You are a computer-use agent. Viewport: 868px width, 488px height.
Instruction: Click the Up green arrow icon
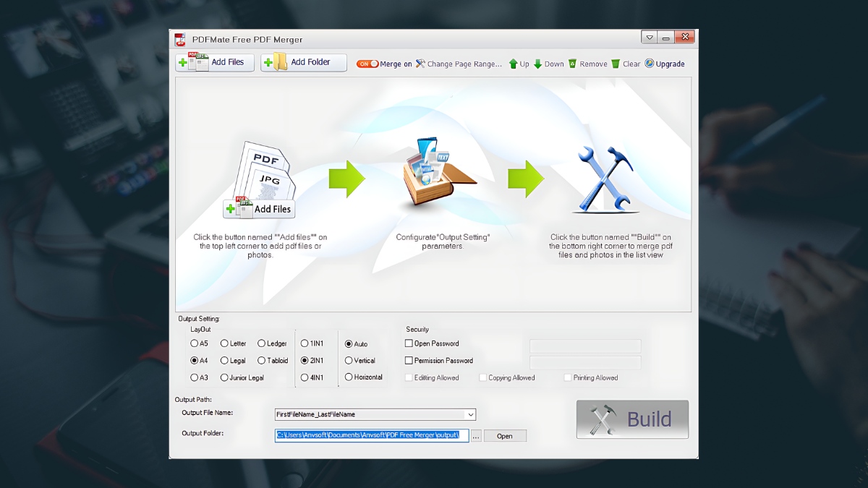513,64
